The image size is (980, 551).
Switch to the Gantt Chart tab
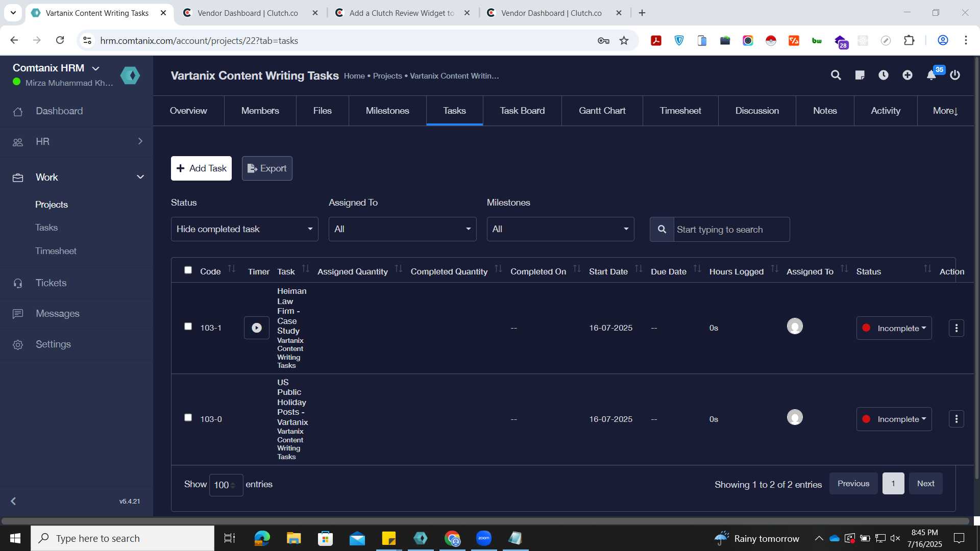[x=602, y=111]
